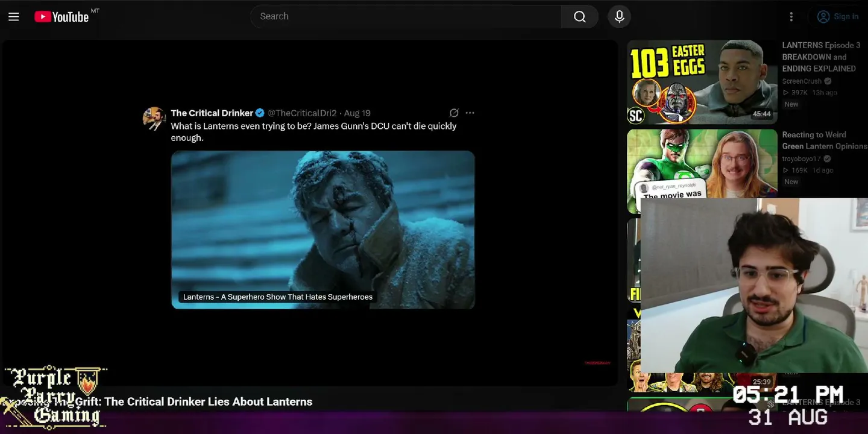Click the verified badge beside The Critical Drinker

click(x=260, y=113)
